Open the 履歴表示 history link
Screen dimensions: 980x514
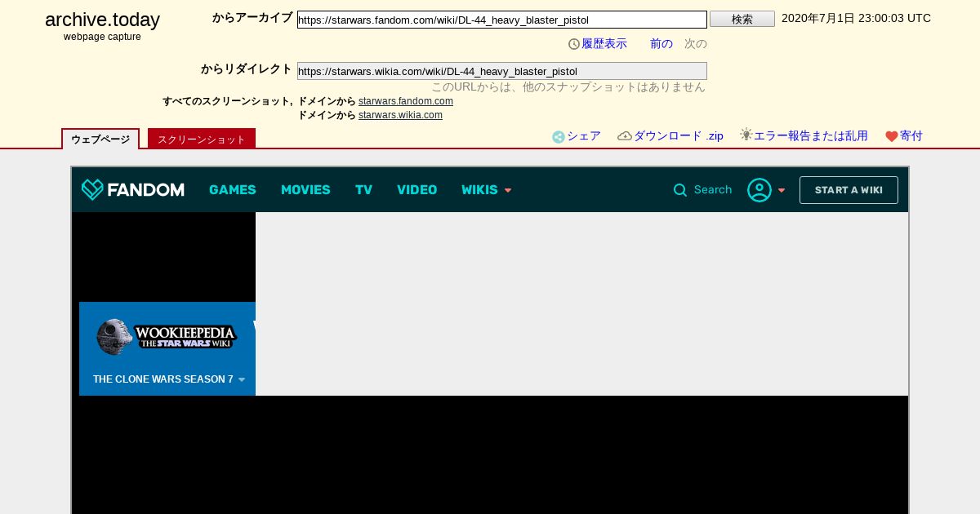(604, 44)
